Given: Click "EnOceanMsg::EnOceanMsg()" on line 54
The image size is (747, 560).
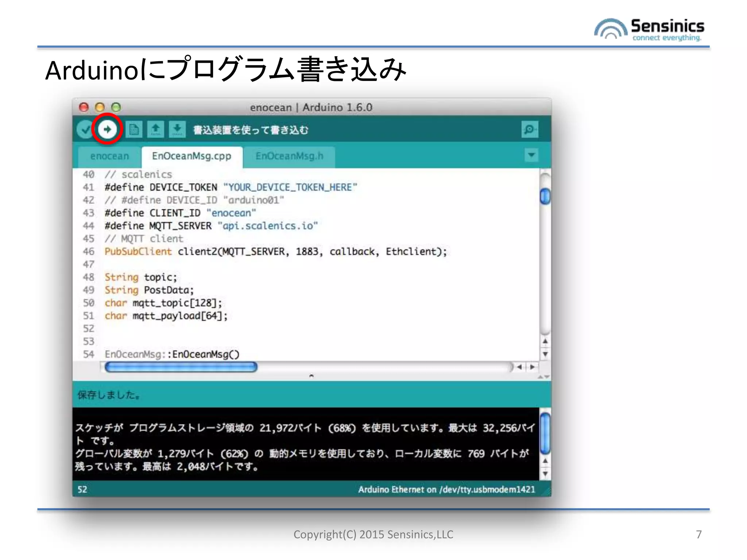Looking at the screenshot, I should coord(172,354).
